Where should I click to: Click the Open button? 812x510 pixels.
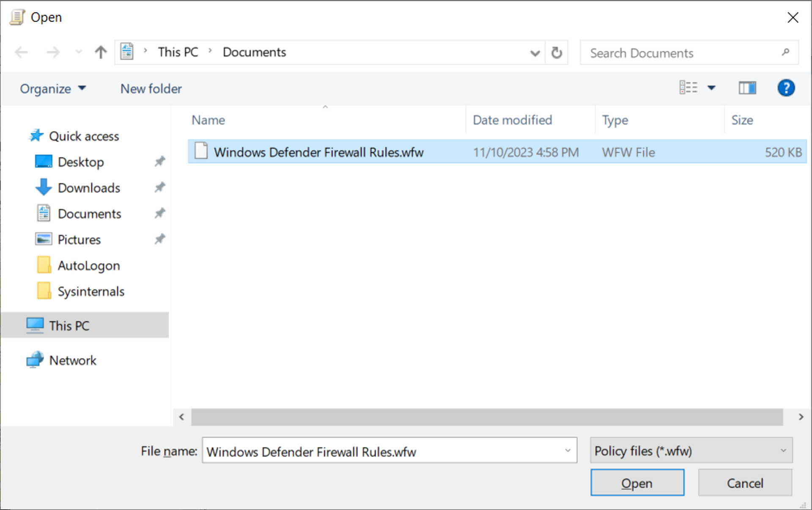pos(637,483)
